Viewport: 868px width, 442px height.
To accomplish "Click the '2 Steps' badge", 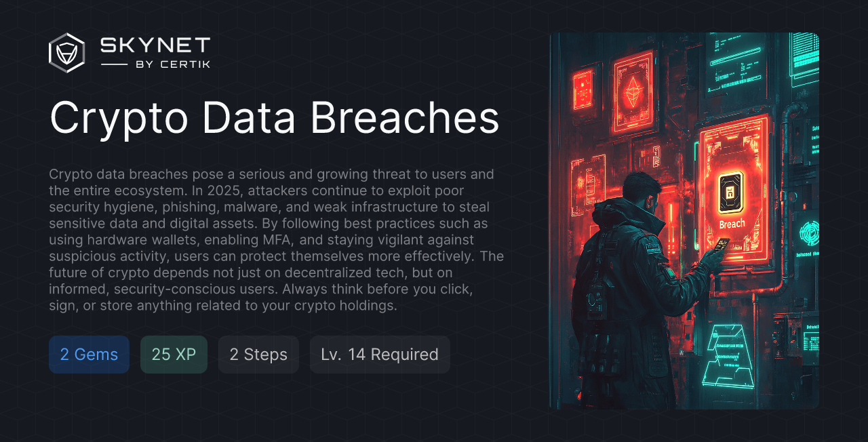I will coord(258,355).
